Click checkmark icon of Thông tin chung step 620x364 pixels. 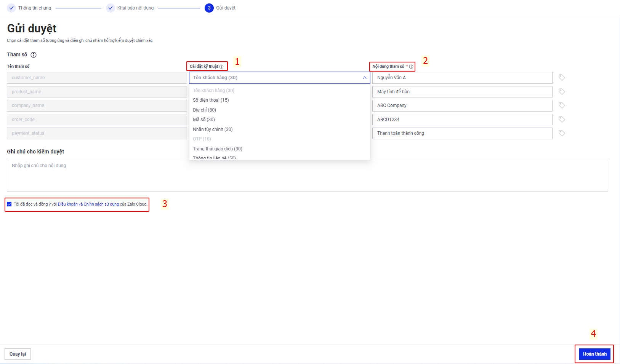[x=11, y=8]
